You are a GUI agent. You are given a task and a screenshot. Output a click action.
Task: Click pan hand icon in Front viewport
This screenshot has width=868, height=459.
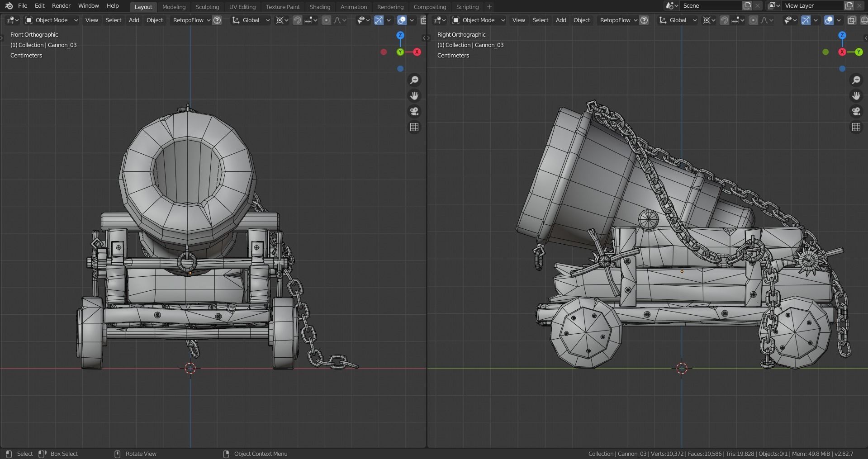coord(414,95)
